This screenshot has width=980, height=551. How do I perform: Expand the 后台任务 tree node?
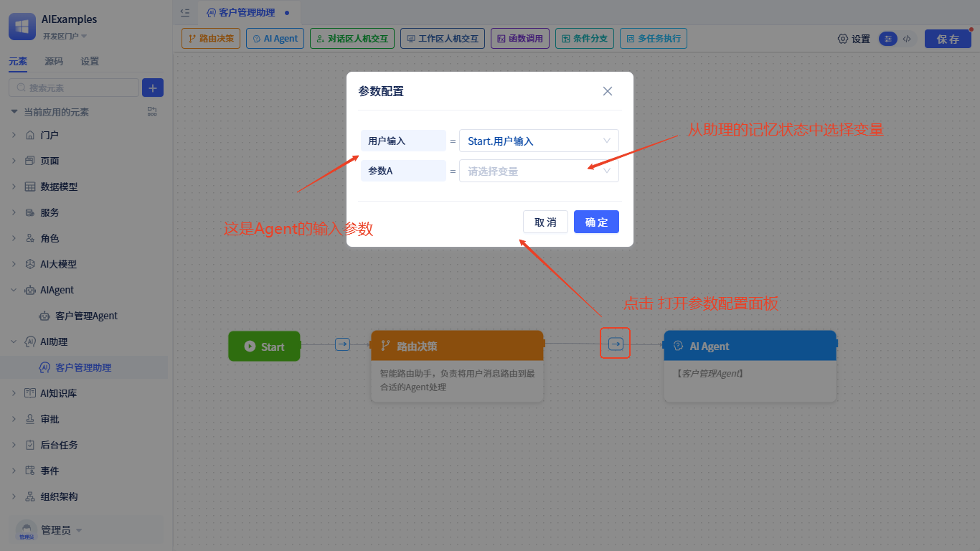(x=14, y=445)
